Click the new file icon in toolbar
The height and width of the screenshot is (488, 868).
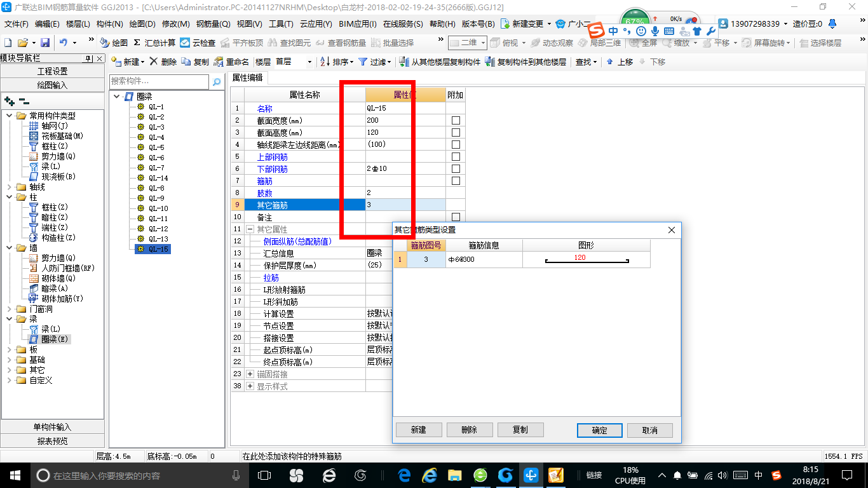(x=8, y=43)
